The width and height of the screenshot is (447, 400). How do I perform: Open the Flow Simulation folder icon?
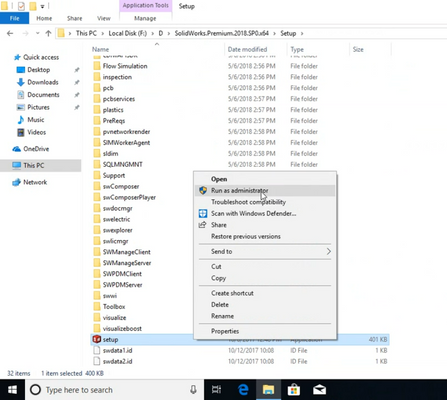[x=97, y=66]
